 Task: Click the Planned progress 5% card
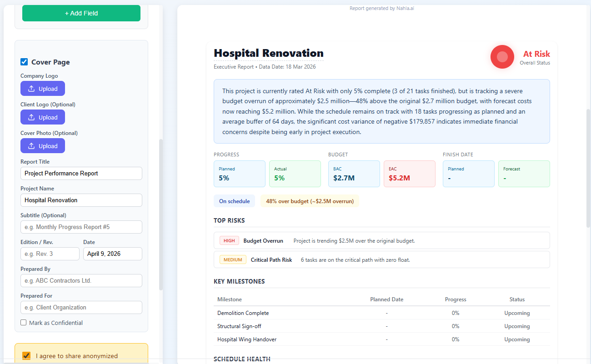pos(240,174)
